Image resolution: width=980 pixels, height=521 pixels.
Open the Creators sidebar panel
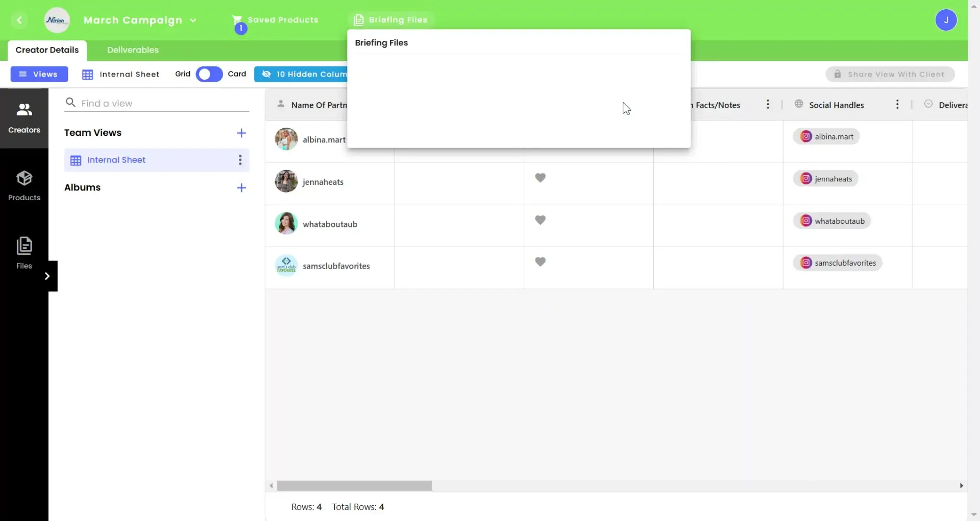(x=24, y=118)
